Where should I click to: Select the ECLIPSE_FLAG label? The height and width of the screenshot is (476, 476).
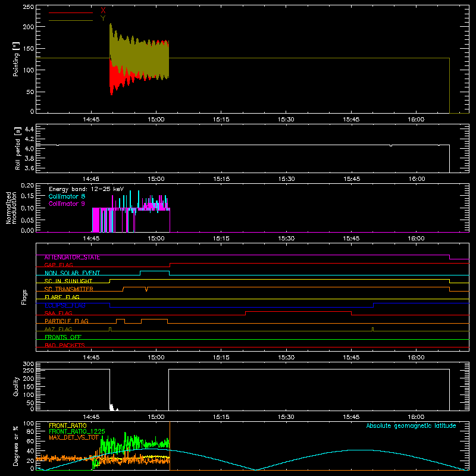65,305
